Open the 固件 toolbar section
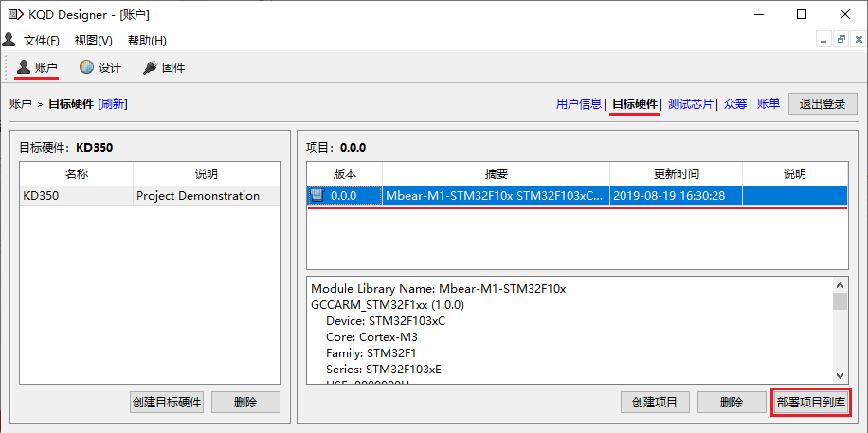The image size is (868, 433). (164, 68)
